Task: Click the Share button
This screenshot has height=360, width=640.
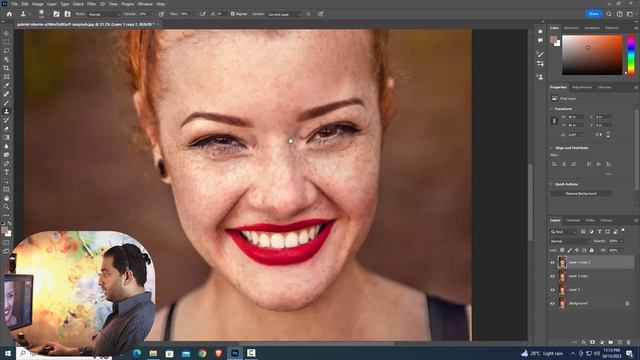Action: [594, 14]
